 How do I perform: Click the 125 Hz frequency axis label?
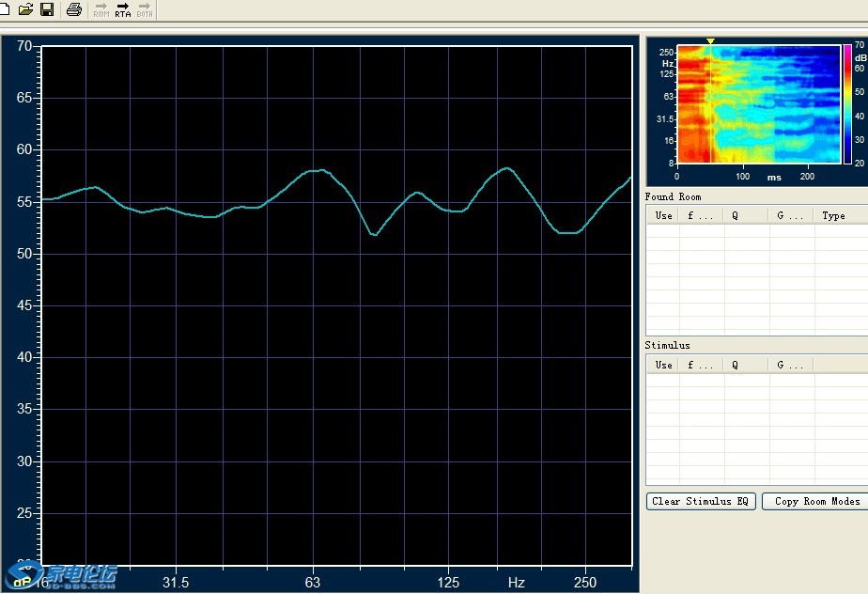(x=448, y=583)
